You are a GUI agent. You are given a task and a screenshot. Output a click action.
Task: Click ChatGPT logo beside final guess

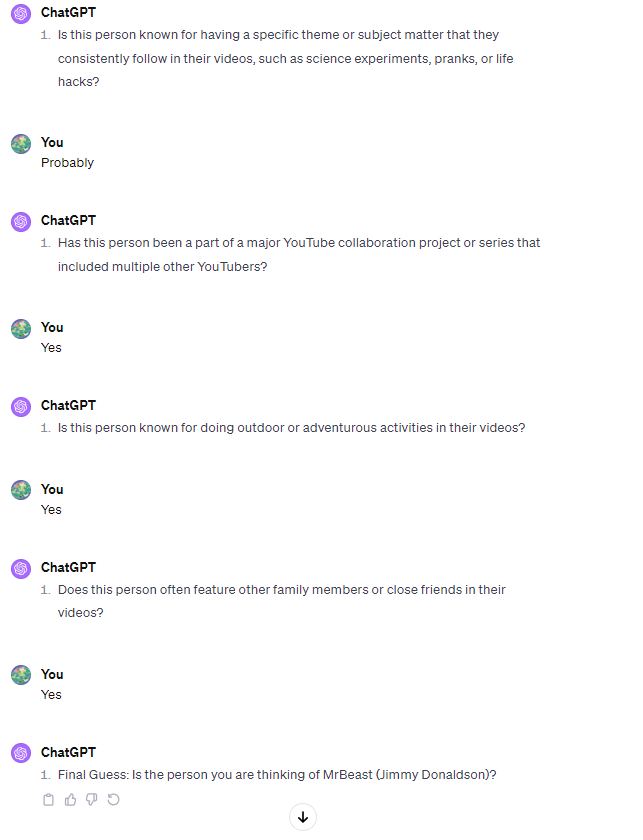(x=21, y=753)
